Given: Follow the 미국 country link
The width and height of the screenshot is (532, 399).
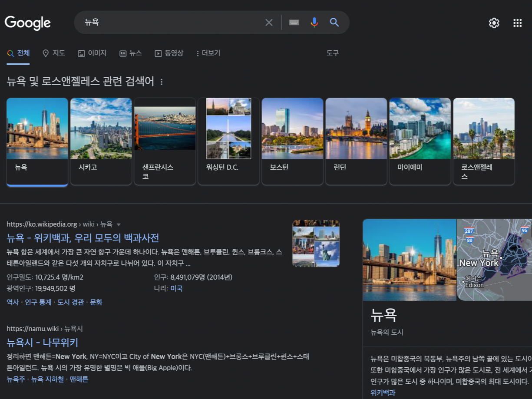Looking at the screenshot, I should coord(177,288).
